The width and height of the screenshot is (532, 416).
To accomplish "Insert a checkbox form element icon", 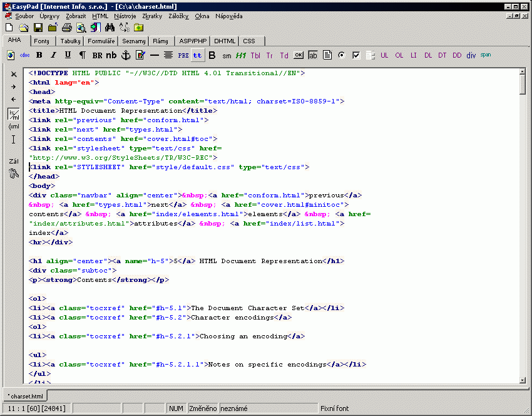I will pos(356,55).
